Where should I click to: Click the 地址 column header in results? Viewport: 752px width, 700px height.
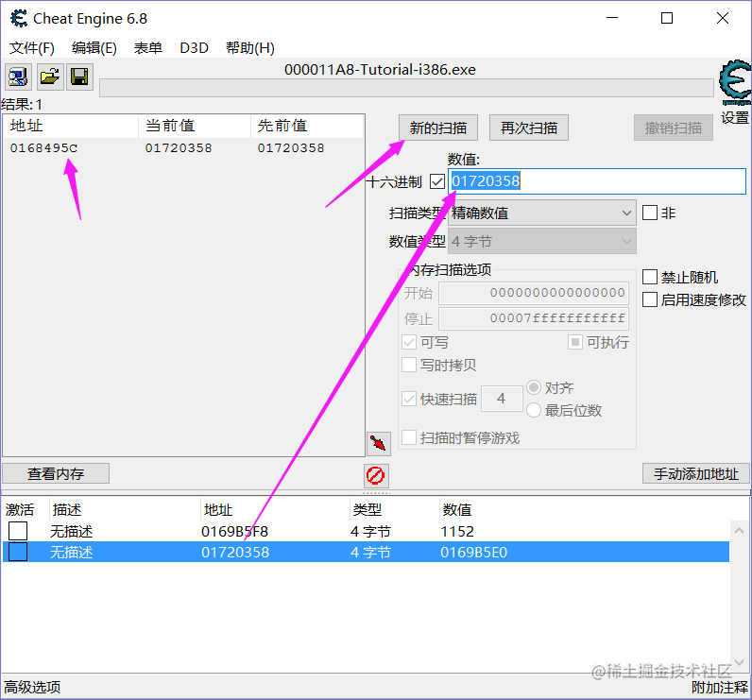72,126
